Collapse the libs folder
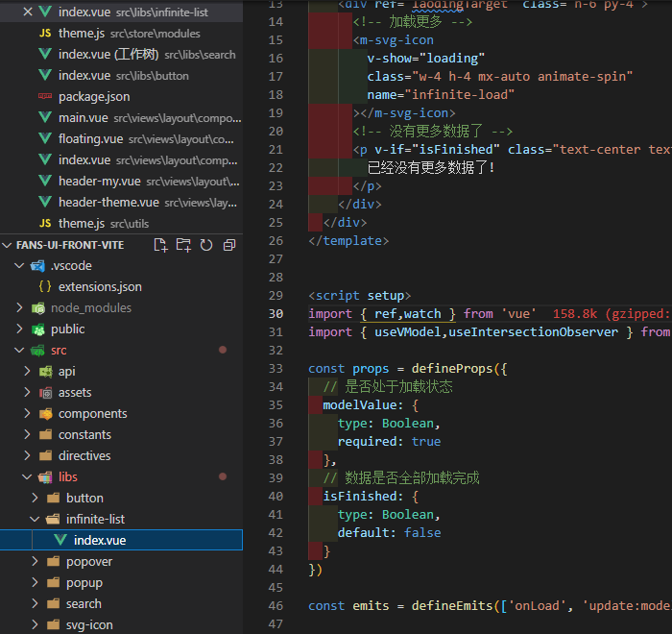Screen dimensions: 672x634 (26, 477)
